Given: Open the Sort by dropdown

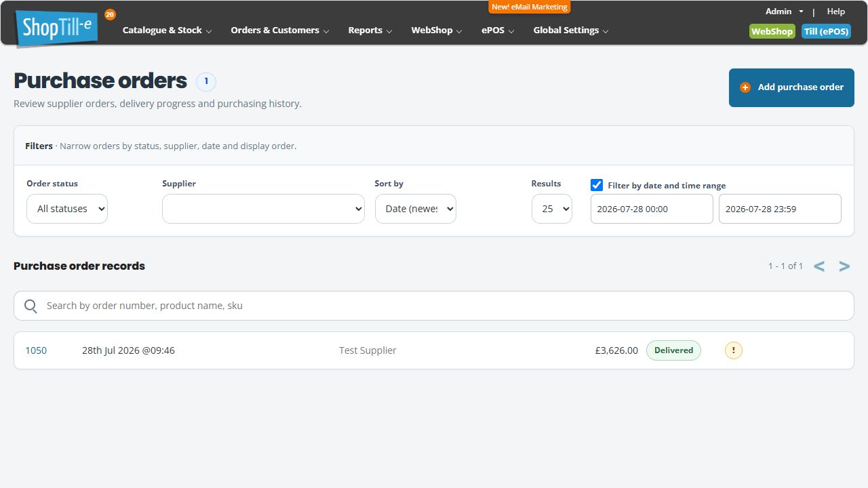Looking at the screenshot, I should pos(416,209).
